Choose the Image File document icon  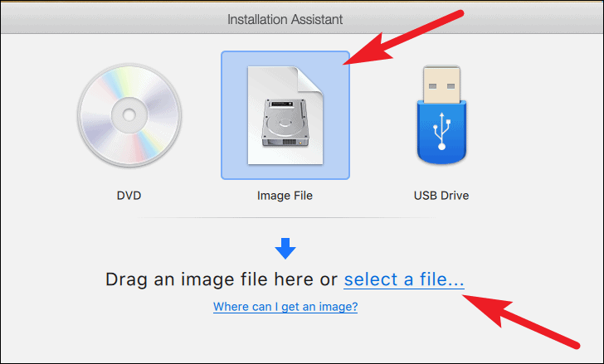285,115
